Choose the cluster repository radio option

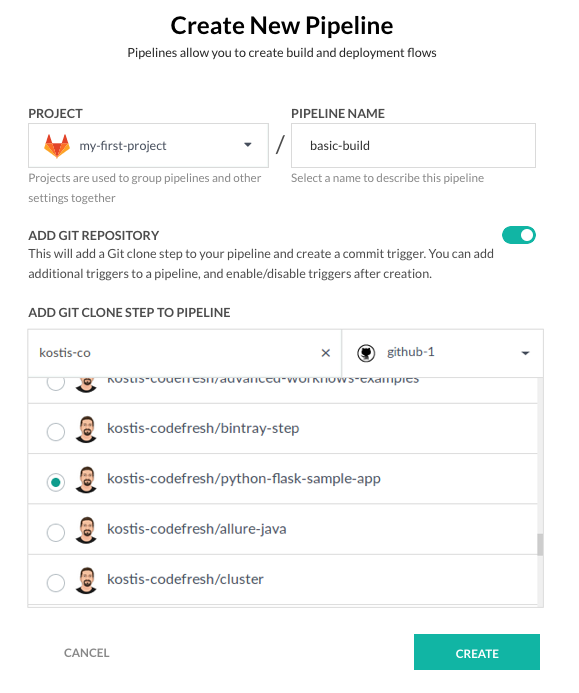(x=56, y=583)
